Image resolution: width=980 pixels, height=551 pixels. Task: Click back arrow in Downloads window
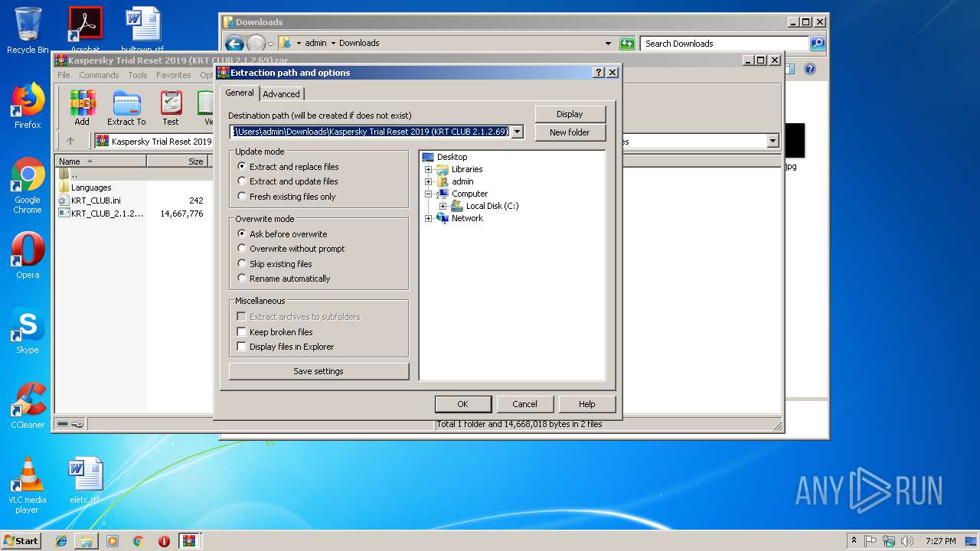click(x=234, y=44)
